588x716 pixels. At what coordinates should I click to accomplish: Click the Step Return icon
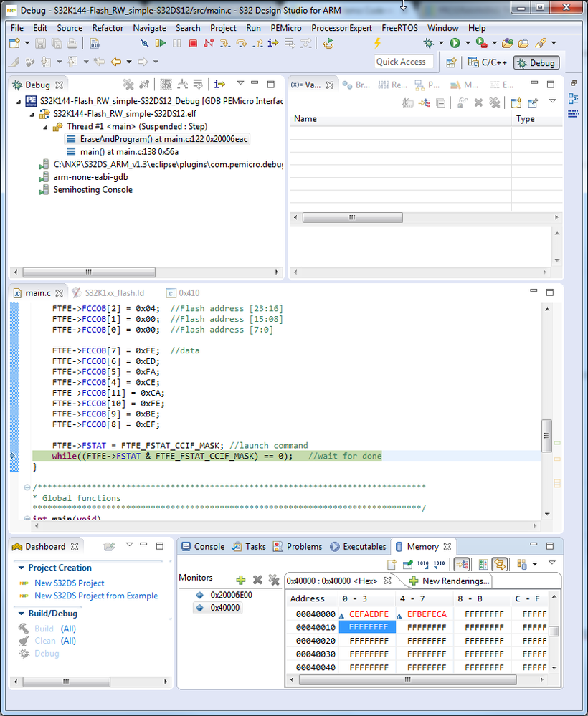(257, 44)
